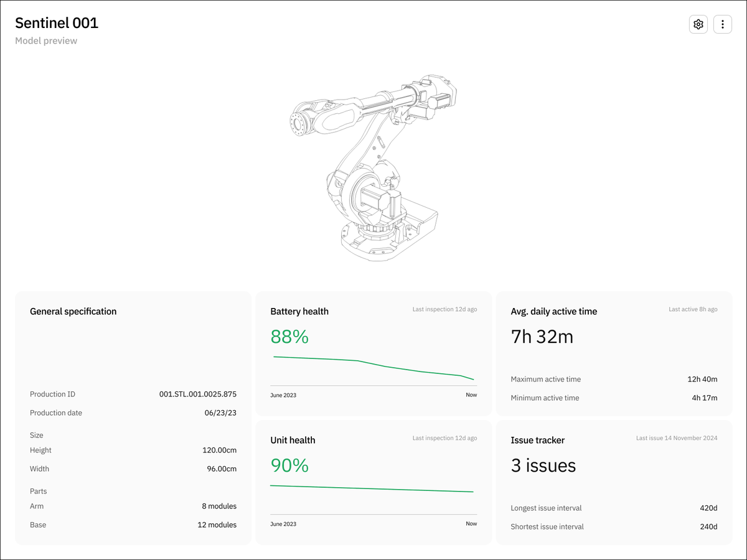Screen dimensions: 747x560
Task: Click the General specification heading
Action: [73, 311]
